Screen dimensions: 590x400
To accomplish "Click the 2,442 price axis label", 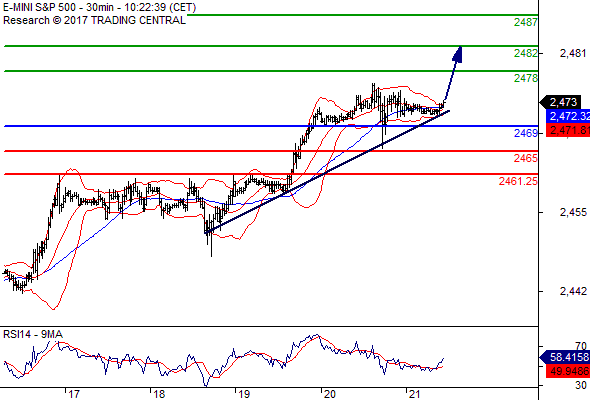I will (573, 291).
